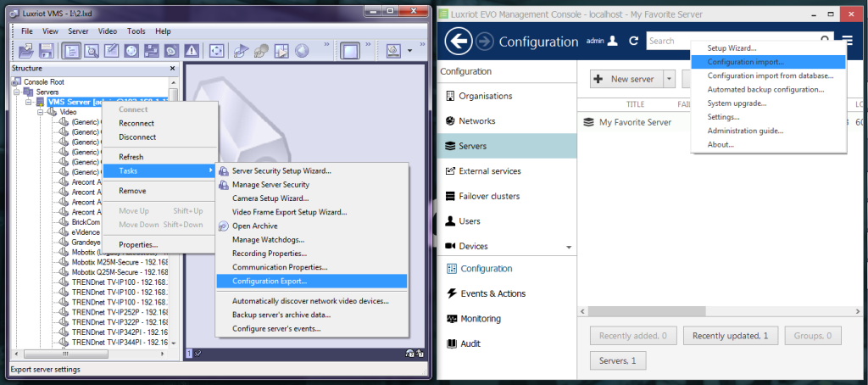Click the back arrow in EVO console

pos(459,41)
